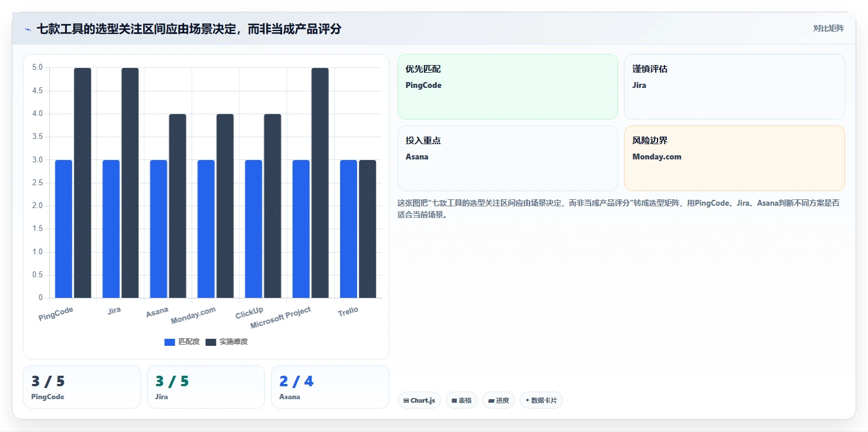This screenshot has height=432, width=868.
Task: Click the Jira x-axis label
Action: 114,310
